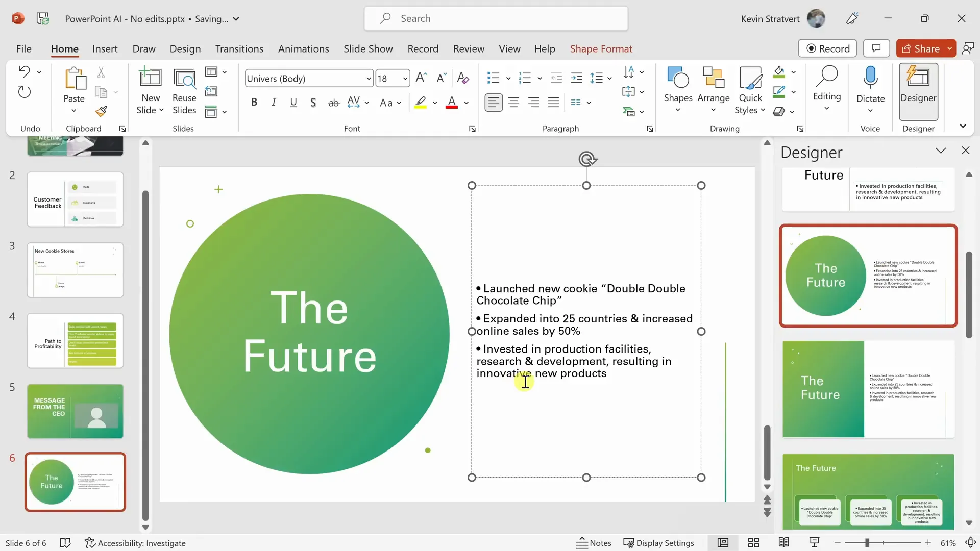
Task: Toggle Strikethrough formatting
Action: (x=333, y=103)
